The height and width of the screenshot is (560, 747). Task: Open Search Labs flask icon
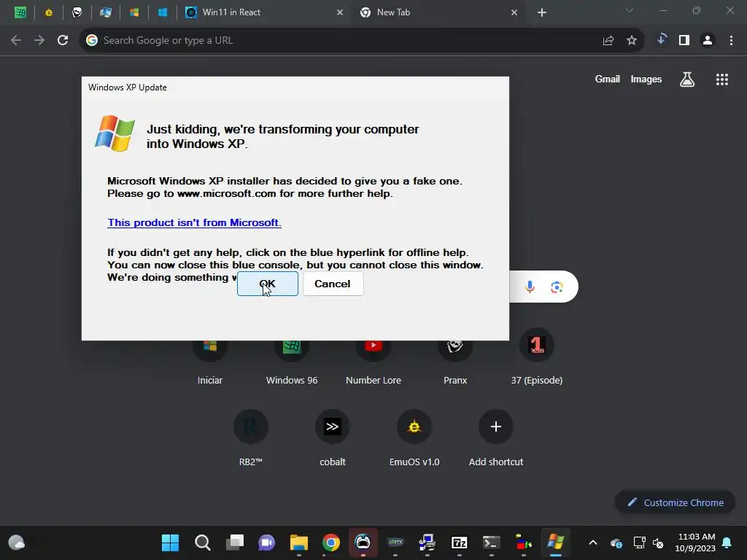[687, 79]
